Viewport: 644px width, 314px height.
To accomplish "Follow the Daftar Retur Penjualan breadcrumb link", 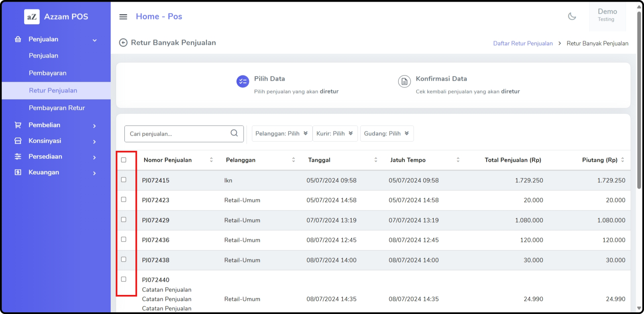I will [523, 43].
